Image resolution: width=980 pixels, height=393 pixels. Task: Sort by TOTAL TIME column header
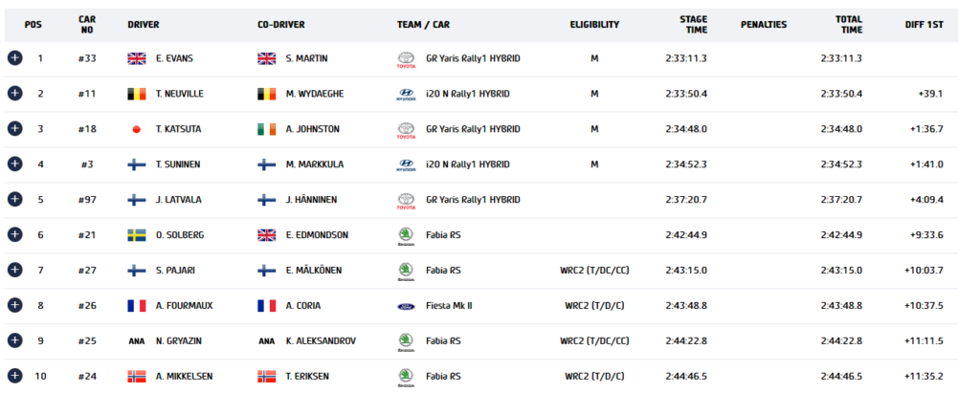tap(849, 24)
